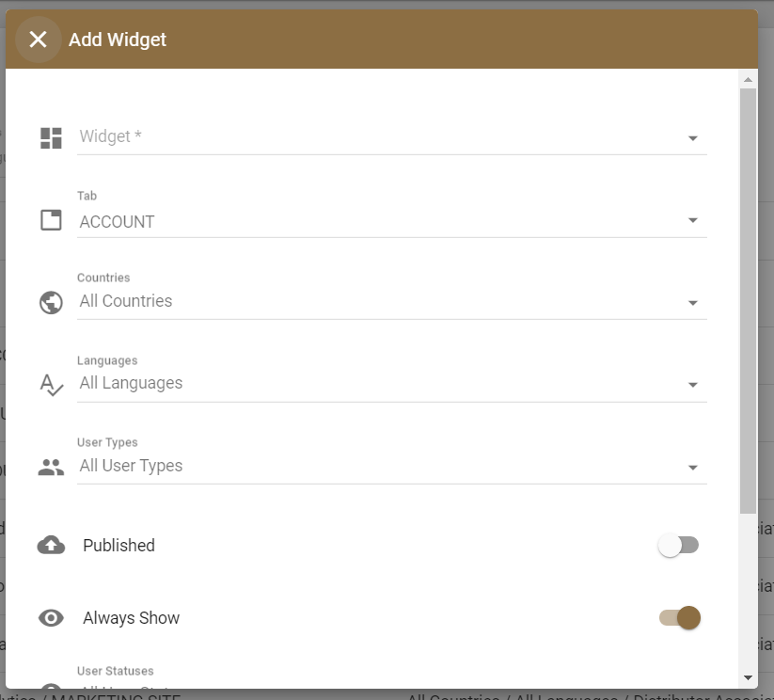
Task: Click the Always Show eye icon
Action: point(51,618)
